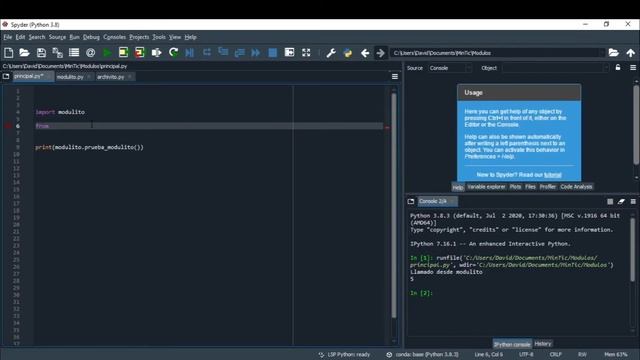Open the file list browser icon

point(74,53)
